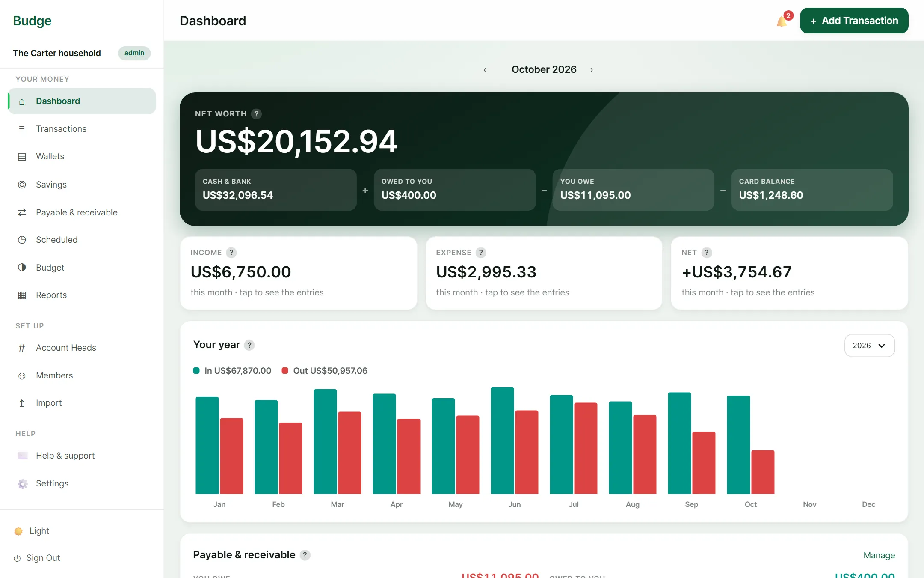Click the Net card help question mark
The image size is (924, 578).
pyautogui.click(x=707, y=253)
